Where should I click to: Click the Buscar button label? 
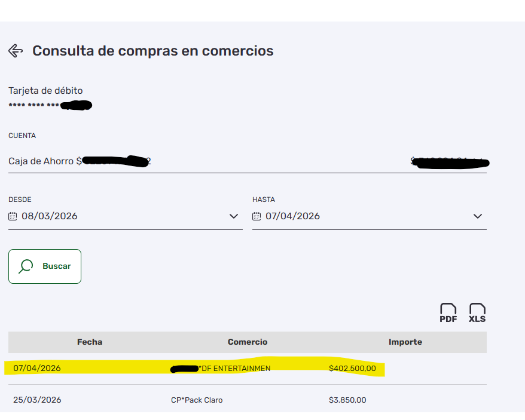click(57, 266)
